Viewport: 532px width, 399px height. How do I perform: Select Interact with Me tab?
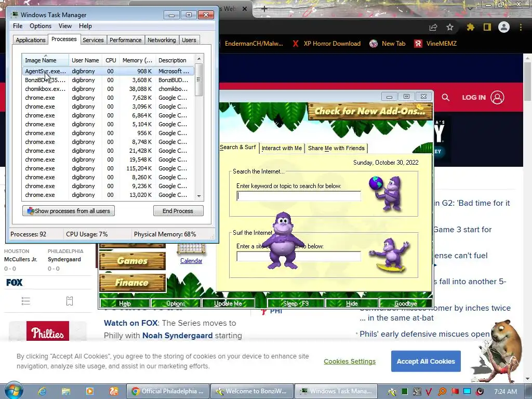pyautogui.click(x=282, y=148)
